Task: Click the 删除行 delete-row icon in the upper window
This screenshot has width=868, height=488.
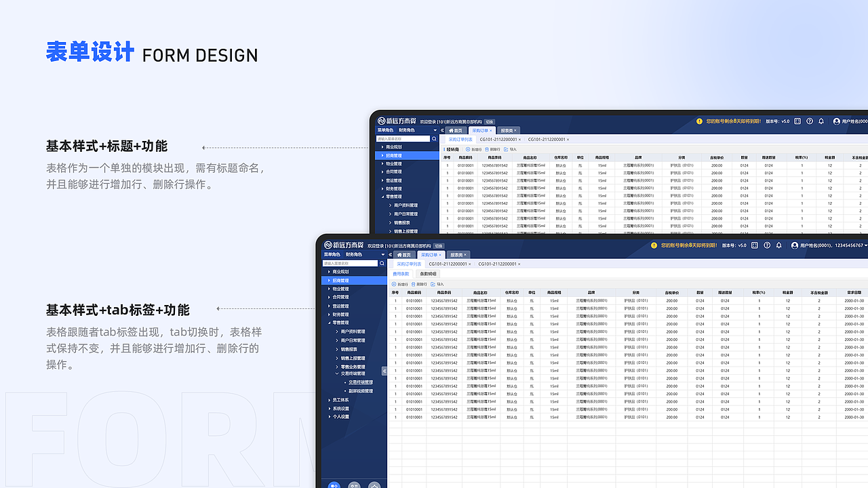Action: pyautogui.click(x=487, y=149)
